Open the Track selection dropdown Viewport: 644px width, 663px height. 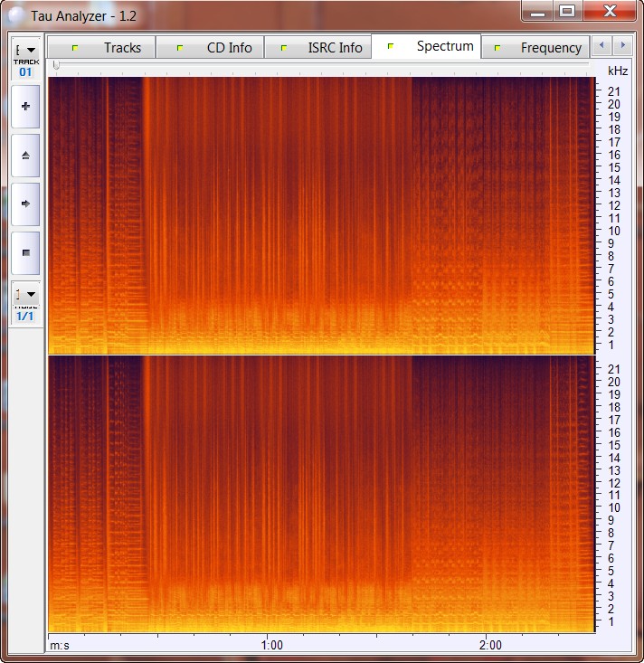pyautogui.click(x=25, y=51)
